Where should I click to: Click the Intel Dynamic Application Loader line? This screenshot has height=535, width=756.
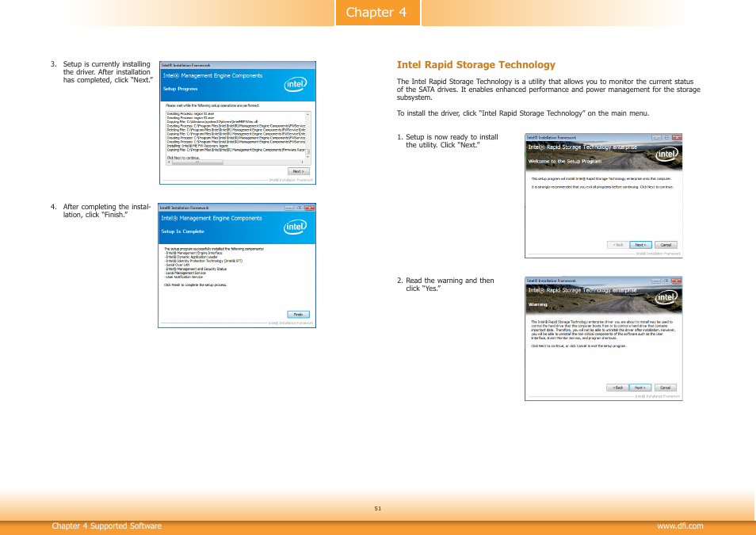(x=191, y=257)
